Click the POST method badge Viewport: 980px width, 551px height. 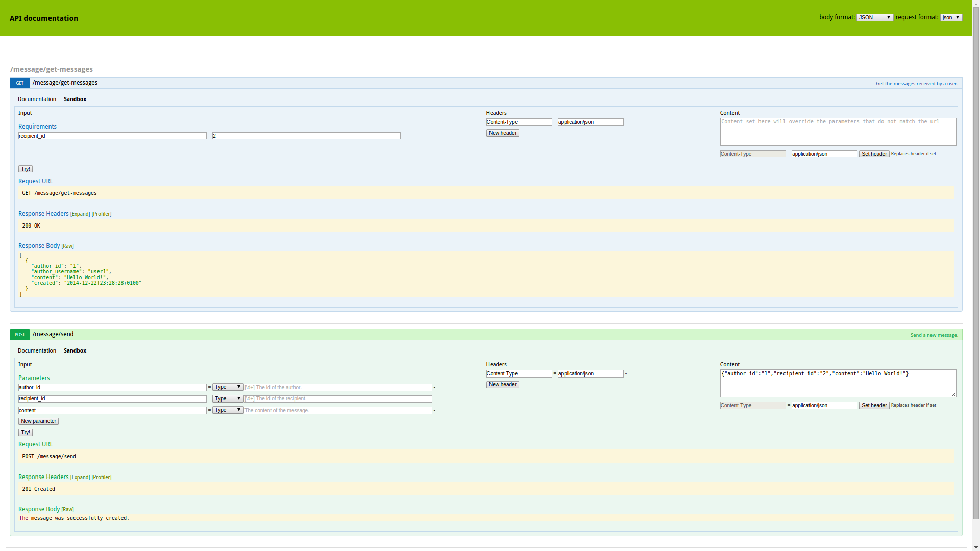tap(19, 335)
